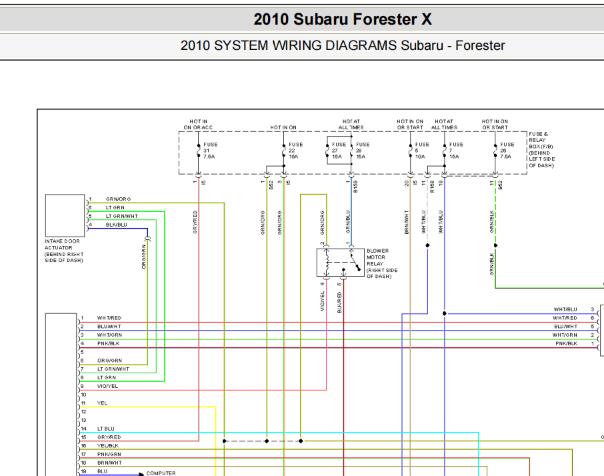Click the GRY/RED label at pin 15
Image resolution: width=604 pixels, height=476 pixels.
tap(109, 437)
